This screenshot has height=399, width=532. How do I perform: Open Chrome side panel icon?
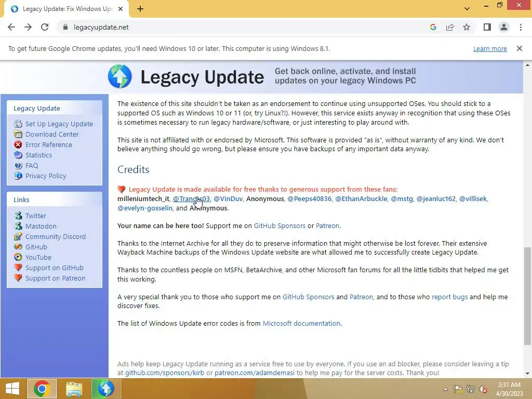click(x=487, y=27)
